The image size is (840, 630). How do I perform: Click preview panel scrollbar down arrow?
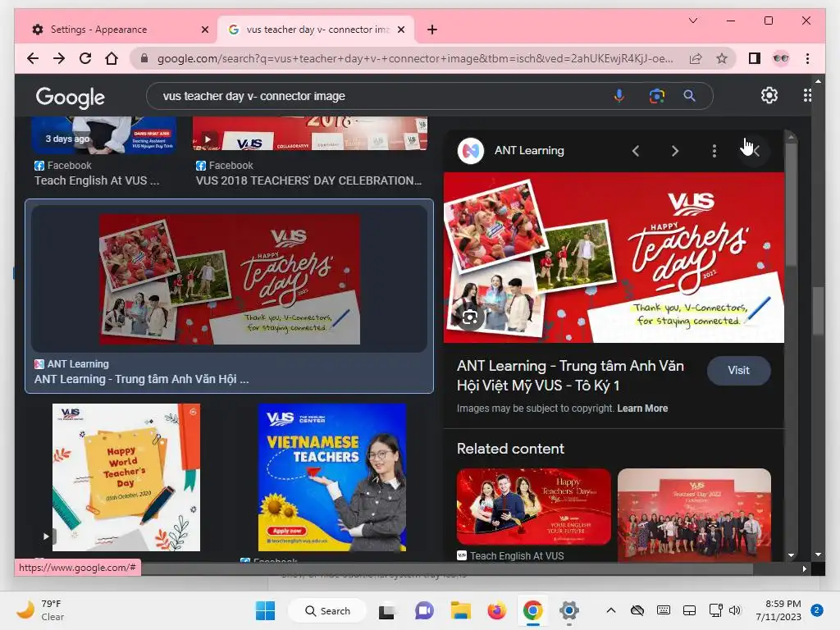pos(792,555)
